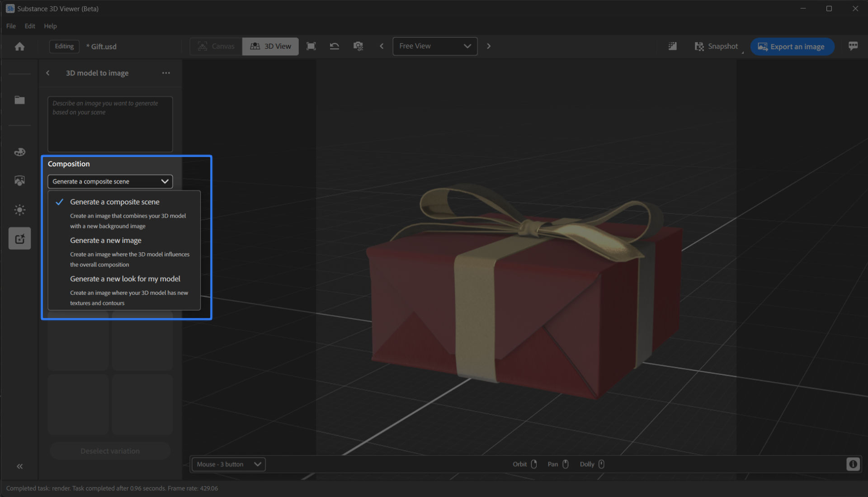Click the text prompt input field
The image size is (868, 497).
click(110, 123)
